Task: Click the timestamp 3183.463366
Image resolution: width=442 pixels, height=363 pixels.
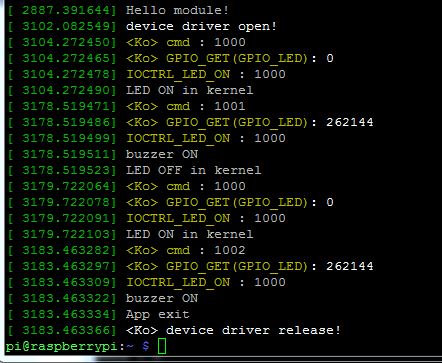Action: (66, 330)
